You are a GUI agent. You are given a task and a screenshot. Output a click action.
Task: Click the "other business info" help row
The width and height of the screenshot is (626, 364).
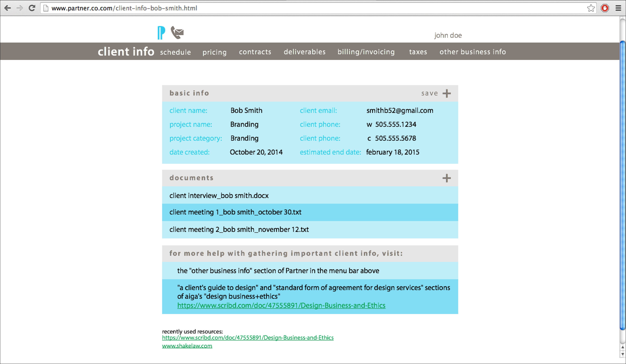(310, 271)
